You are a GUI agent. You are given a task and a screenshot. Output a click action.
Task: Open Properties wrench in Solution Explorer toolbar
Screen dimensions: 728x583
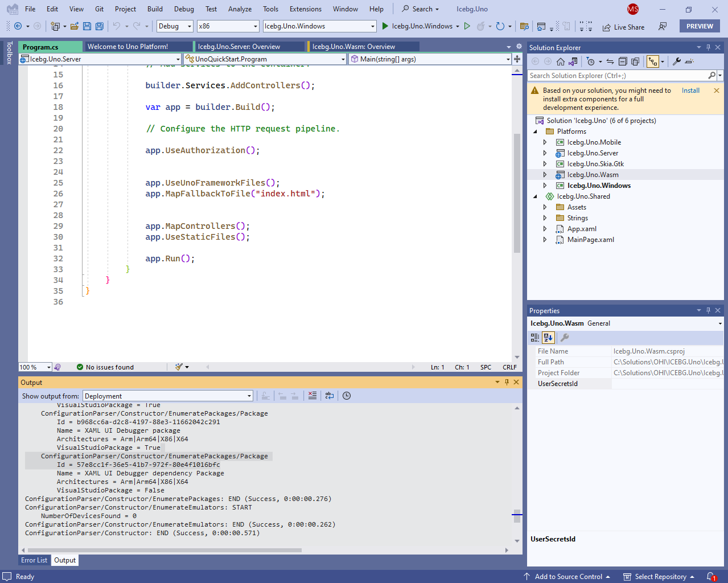pyautogui.click(x=677, y=61)
